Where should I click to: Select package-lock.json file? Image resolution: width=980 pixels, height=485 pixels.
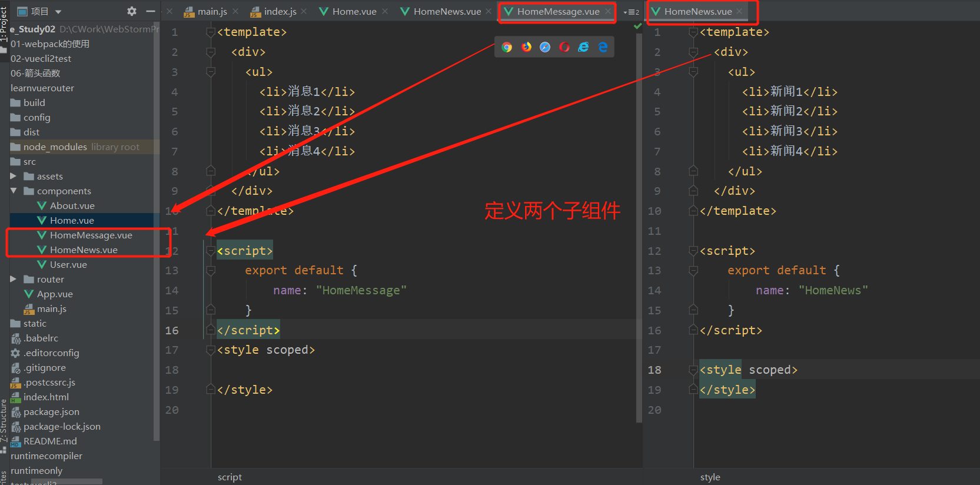[62, 426]
